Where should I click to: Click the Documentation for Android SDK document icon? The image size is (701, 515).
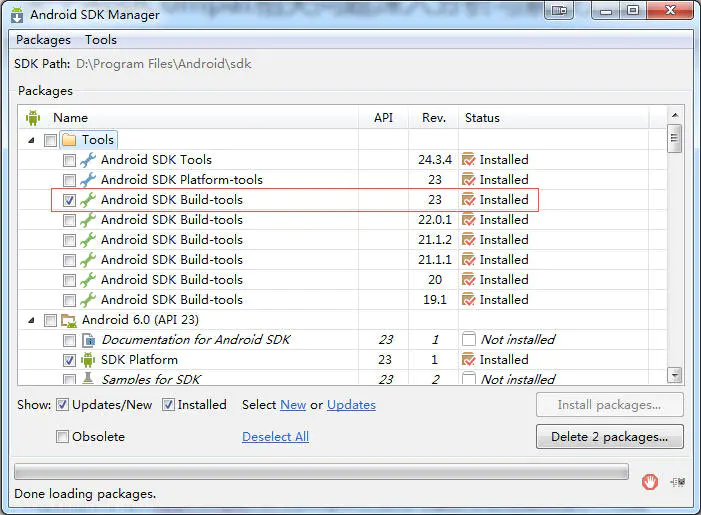(x=89, y=340)
